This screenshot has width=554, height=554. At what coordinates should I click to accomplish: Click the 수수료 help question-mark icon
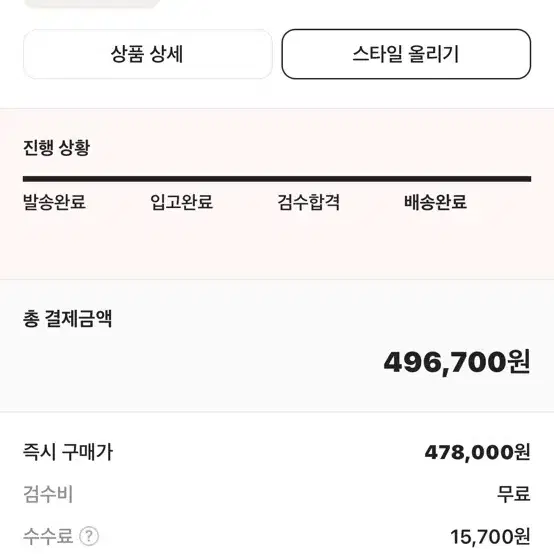coord(89,536)
